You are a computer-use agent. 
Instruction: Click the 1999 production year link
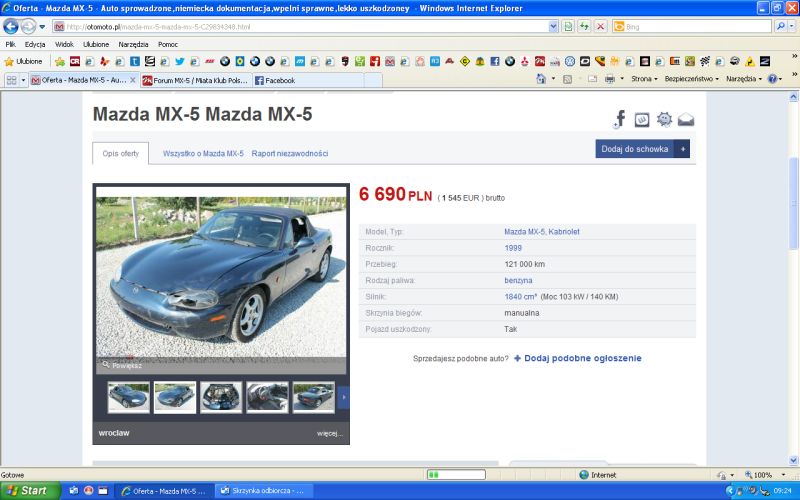click(513, 248)
